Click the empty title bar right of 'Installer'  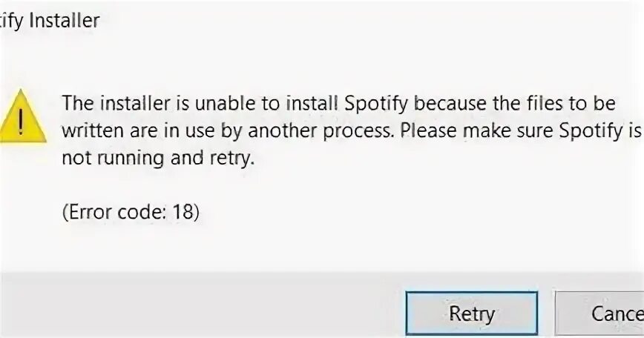369,21
